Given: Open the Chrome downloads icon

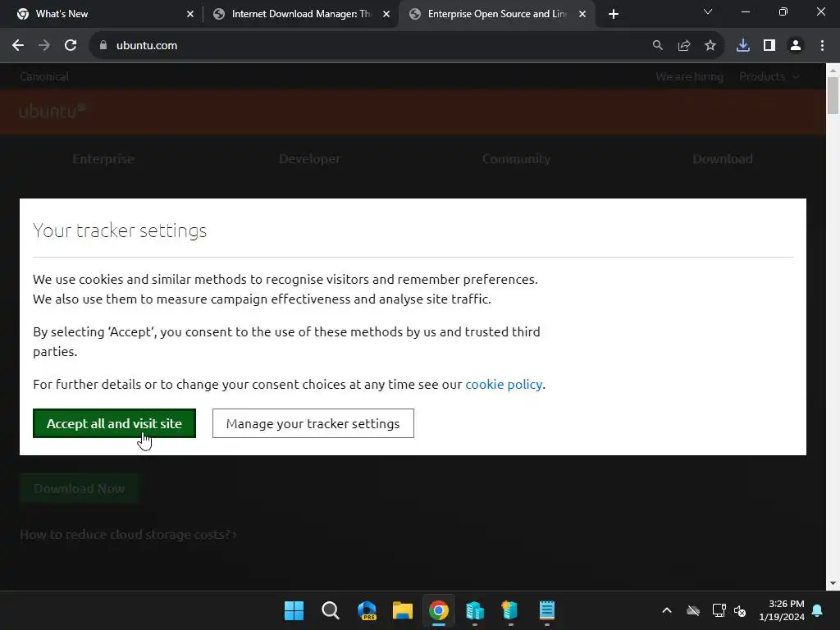Looking at the screenshot, I should coord(743,46).
